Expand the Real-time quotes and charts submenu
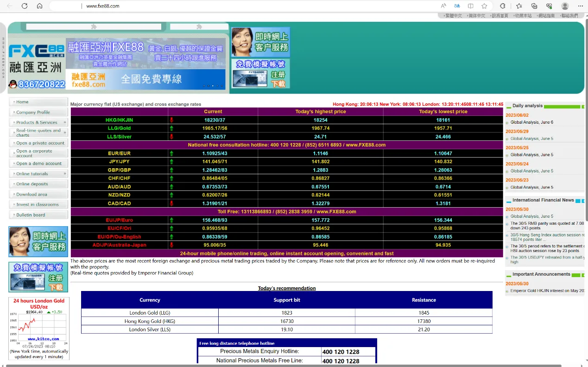Screen dimensions: 588x367 [x=38, y=133]
